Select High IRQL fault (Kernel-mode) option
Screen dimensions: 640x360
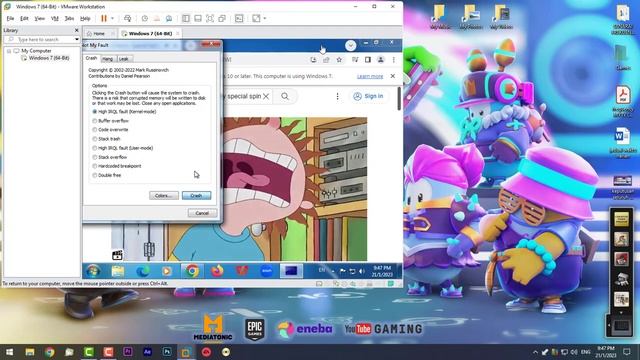(124, 111)
